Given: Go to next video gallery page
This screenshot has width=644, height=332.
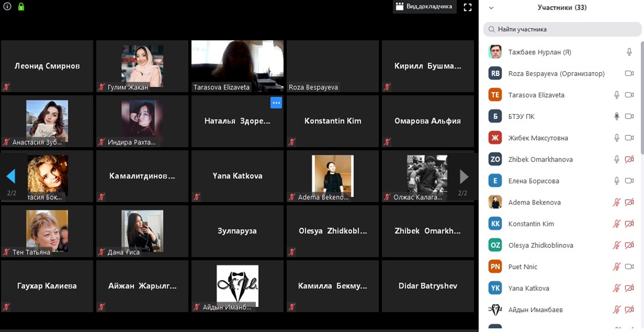Looking at the screenshot, I should pyautogui.click(x=464, y=176).
